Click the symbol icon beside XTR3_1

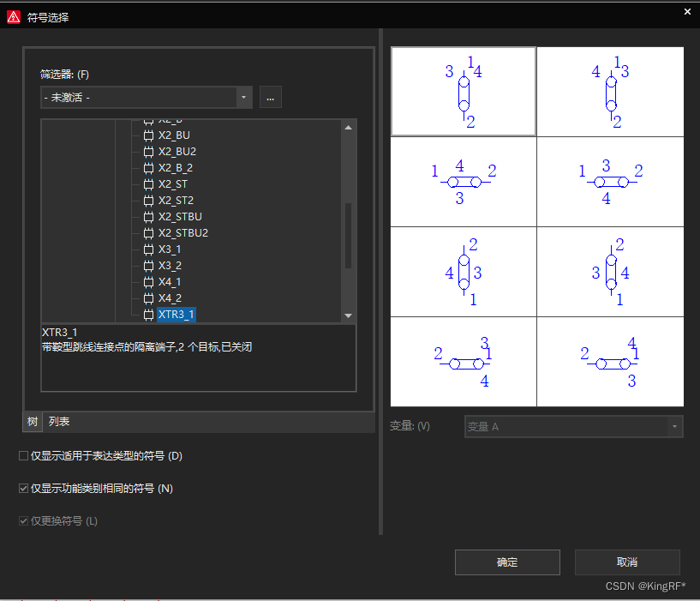(149, 315)
